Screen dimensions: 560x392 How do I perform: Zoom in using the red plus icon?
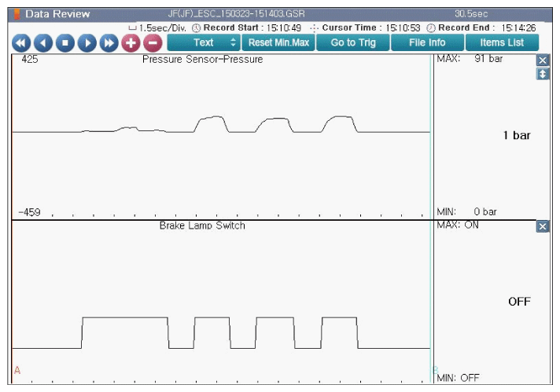pyautogui.click(x=131, y=43)
